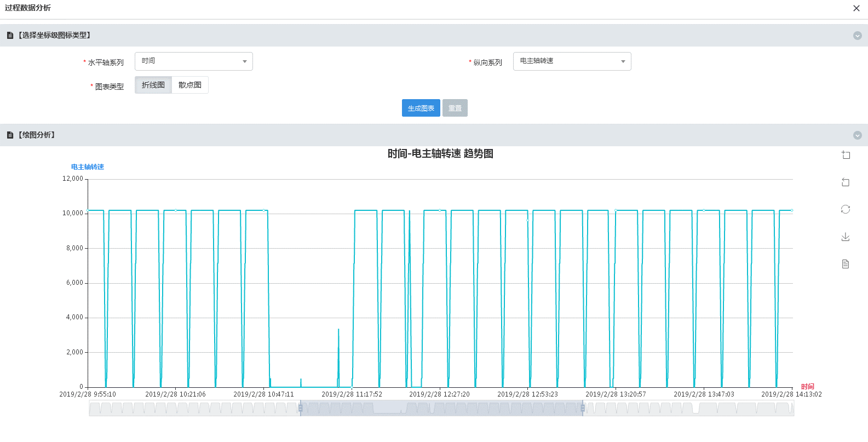Click the right handle of zoom slider
The height and width of the screenshot is (442, 868).
583,408
